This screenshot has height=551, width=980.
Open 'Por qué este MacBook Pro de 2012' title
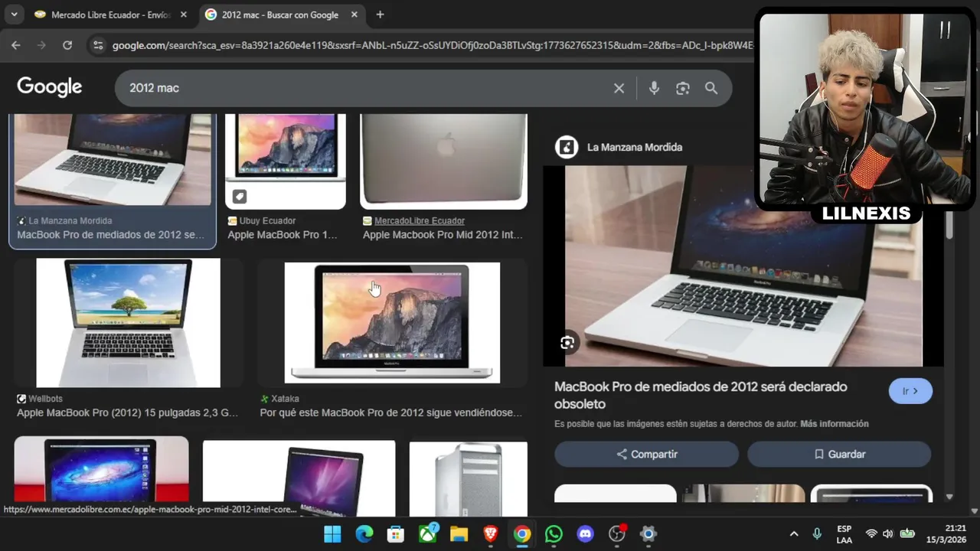391,412
